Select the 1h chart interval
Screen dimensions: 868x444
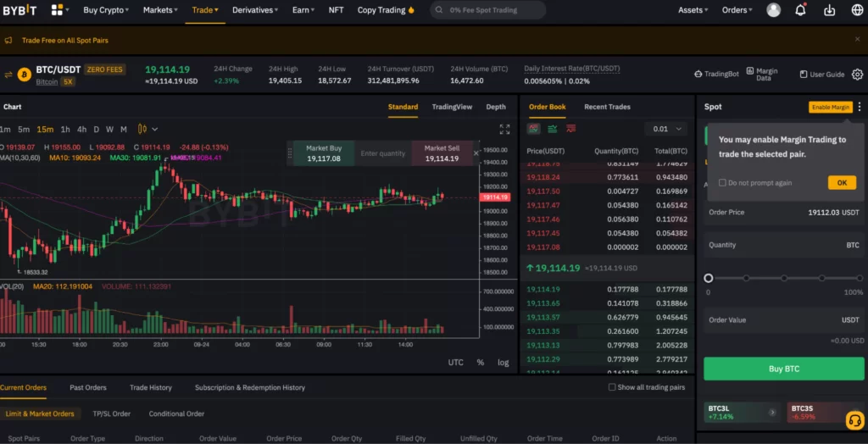pyautogui.click(x=64, y=130)
